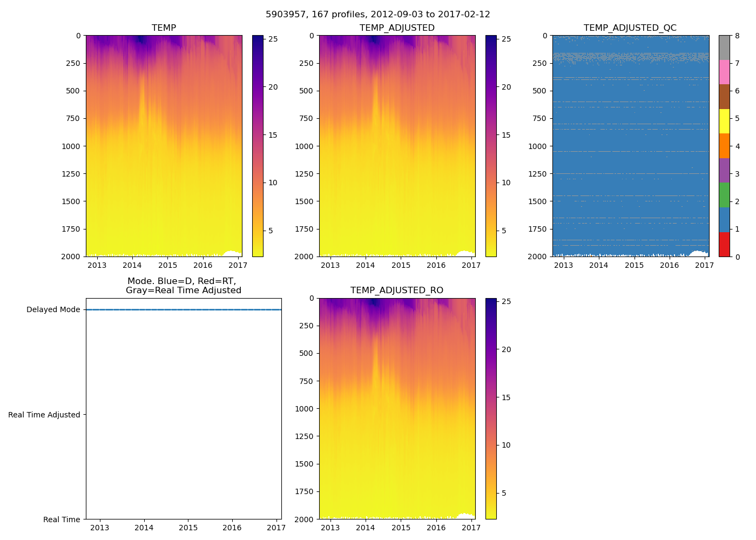Select the purple segment in the QC colorbar

(x=724, y=170)
